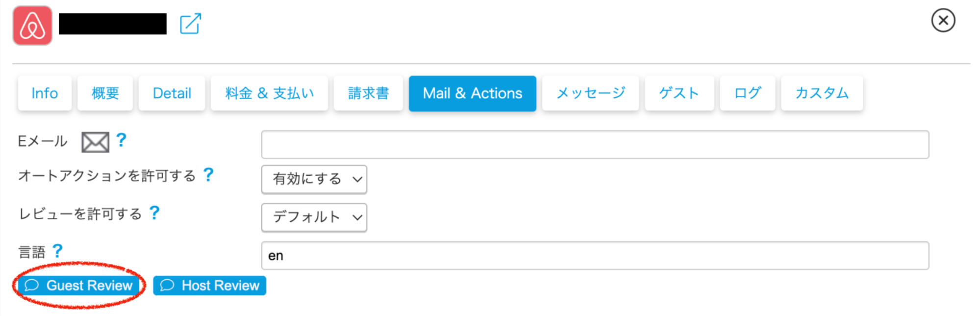This screenshot has width=980, height=316.
Task: Open help for Eメール field
Action: point(121,140)
